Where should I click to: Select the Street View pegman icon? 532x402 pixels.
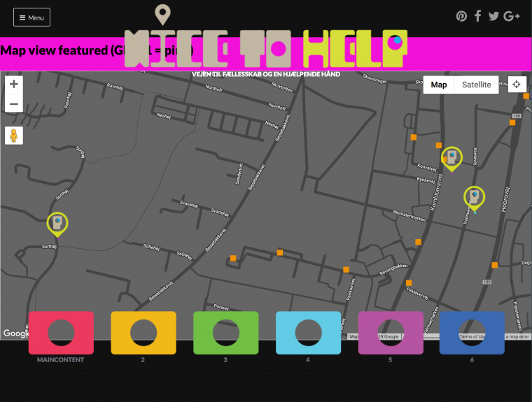click(14, 136)
